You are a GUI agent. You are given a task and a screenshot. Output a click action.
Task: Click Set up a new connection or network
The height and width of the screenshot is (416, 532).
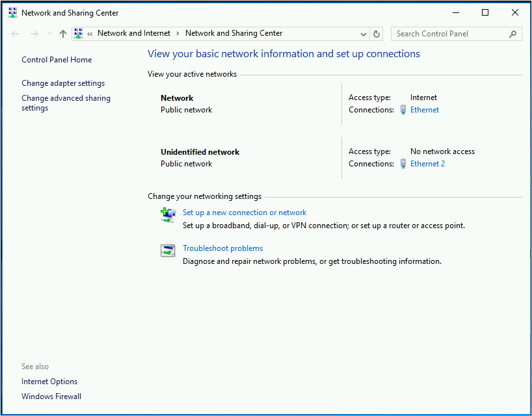point(245,213)
